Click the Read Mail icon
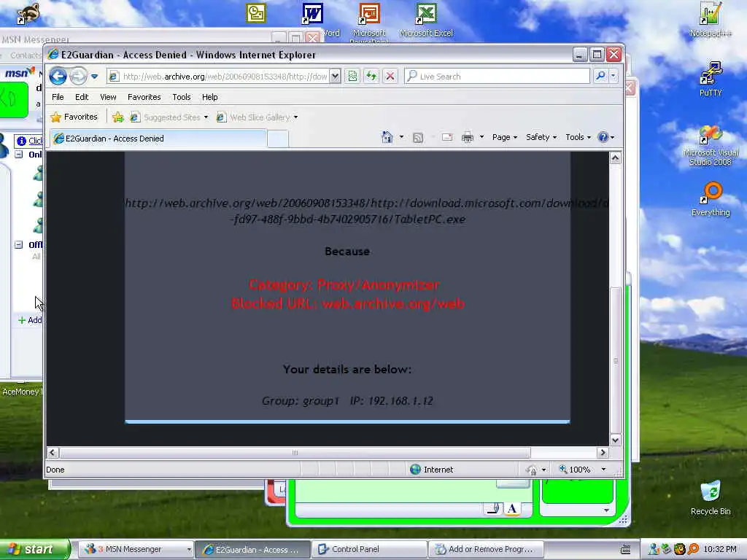The width and height of the screenshot is (747, 560). tap(447, 137)
